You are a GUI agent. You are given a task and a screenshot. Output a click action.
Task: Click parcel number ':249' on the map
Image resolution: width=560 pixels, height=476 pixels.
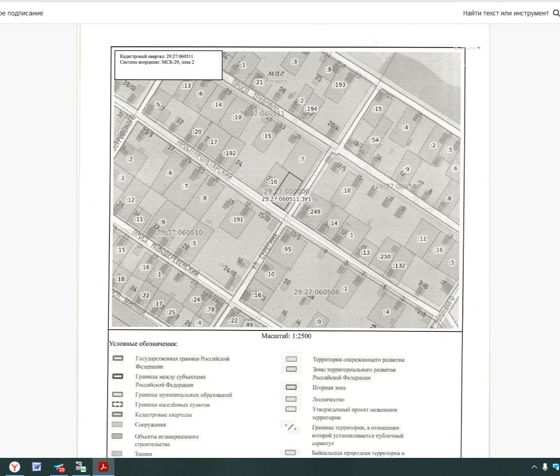click(314, 212)
